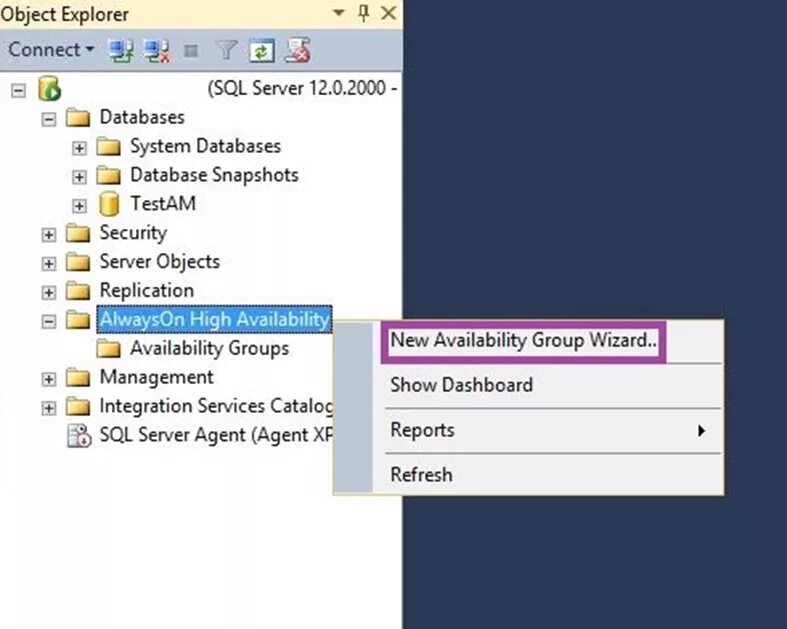Image resolution: width=787 pixels, height=629 pixels.
Task: Click the Database Snapshots folder icon
Action: (108, 176)
